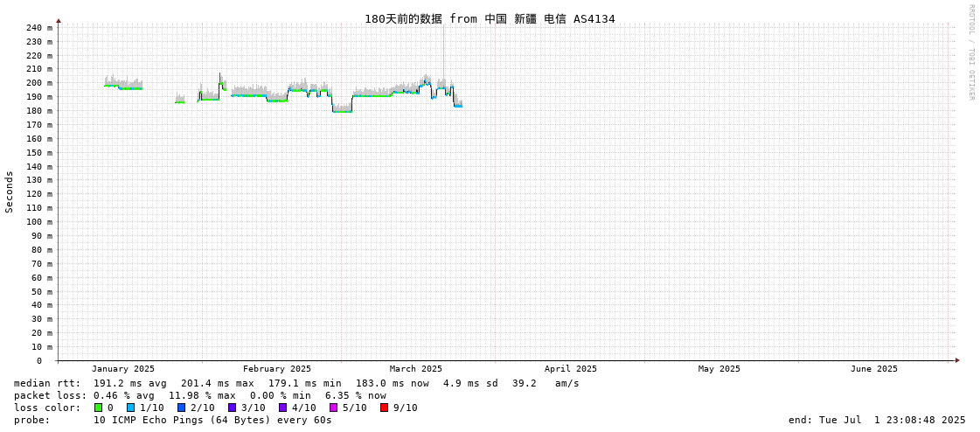This screenshot has height=432, width=980.
Task: Click the 201.4 ms max value
Action: (218, 383)
